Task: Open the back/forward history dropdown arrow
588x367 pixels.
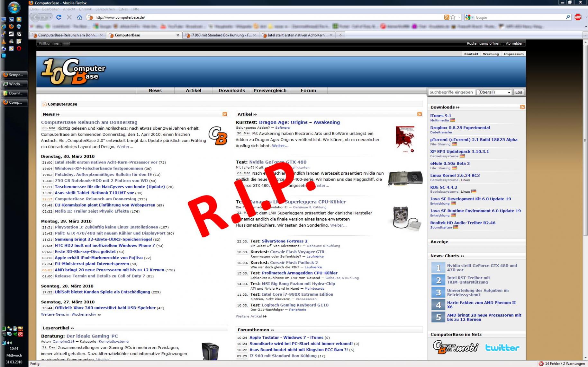Action: [x=51, y=17]
